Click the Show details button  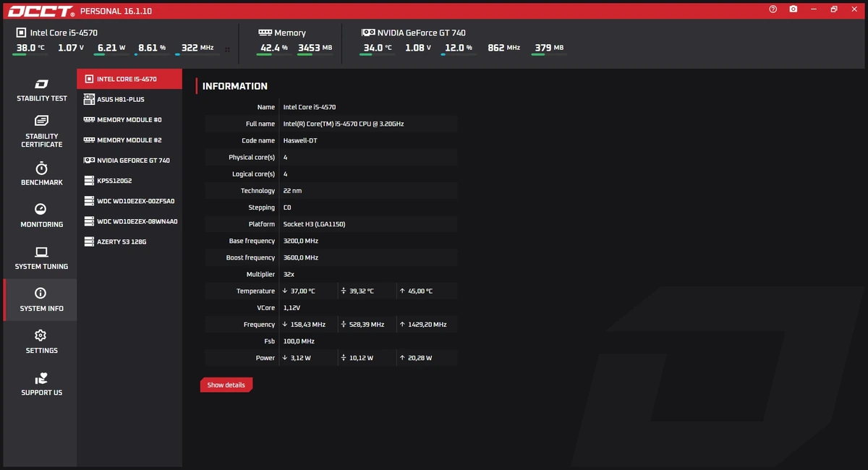tap(226, 385)
